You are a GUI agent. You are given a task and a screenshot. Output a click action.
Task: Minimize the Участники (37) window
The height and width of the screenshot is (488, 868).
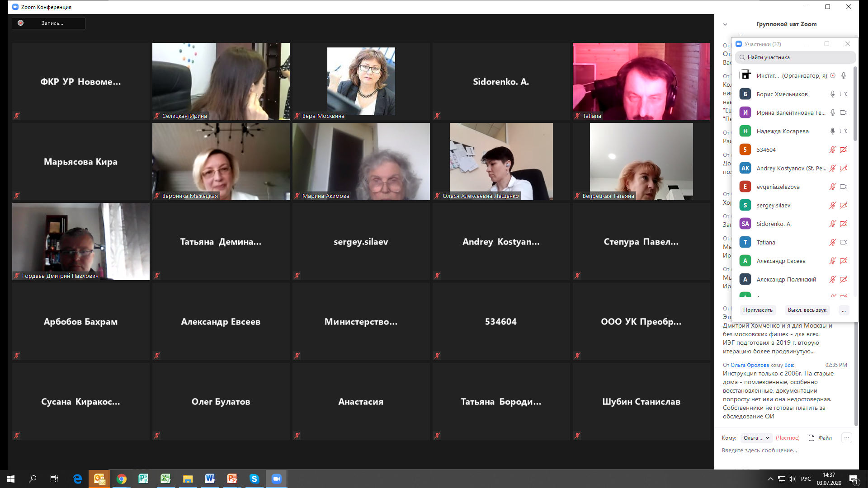pos(806,44)
